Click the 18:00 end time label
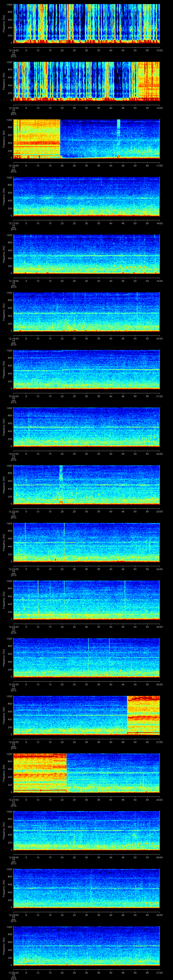173x980 pixels. 160,223
